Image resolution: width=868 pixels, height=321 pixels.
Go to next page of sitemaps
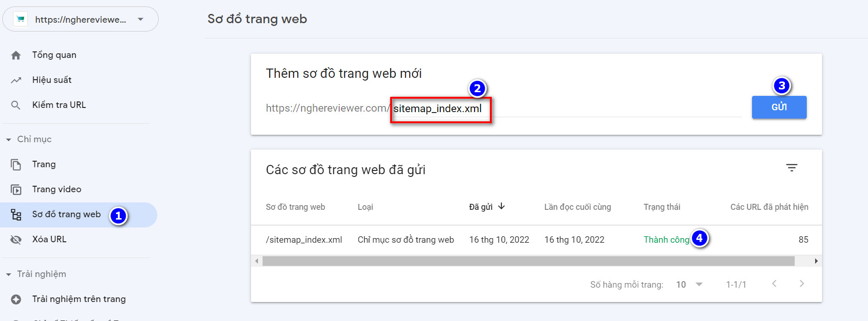tap(802, 284)
